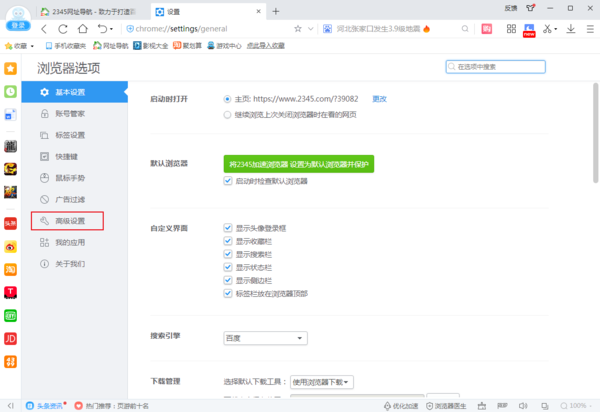Screen dimensions: 600x412
Task: Open the 使用浏览器下载 download tool dropdown
Action: [x=322, y=382]
